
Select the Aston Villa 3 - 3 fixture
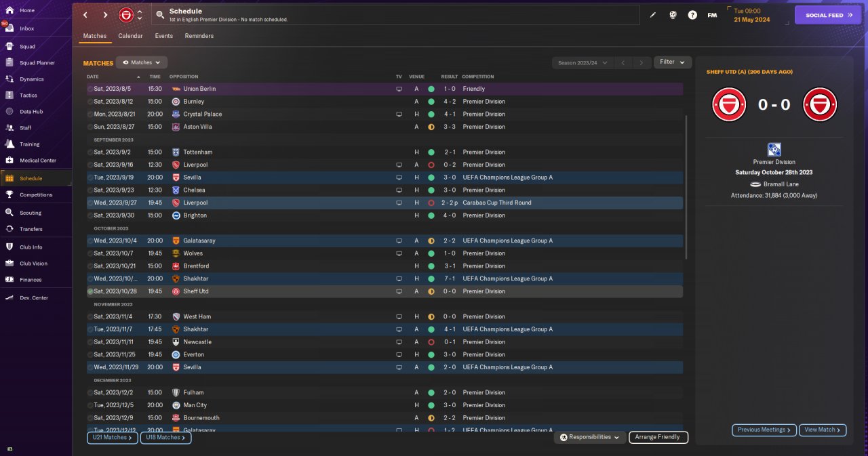point(384,127)
